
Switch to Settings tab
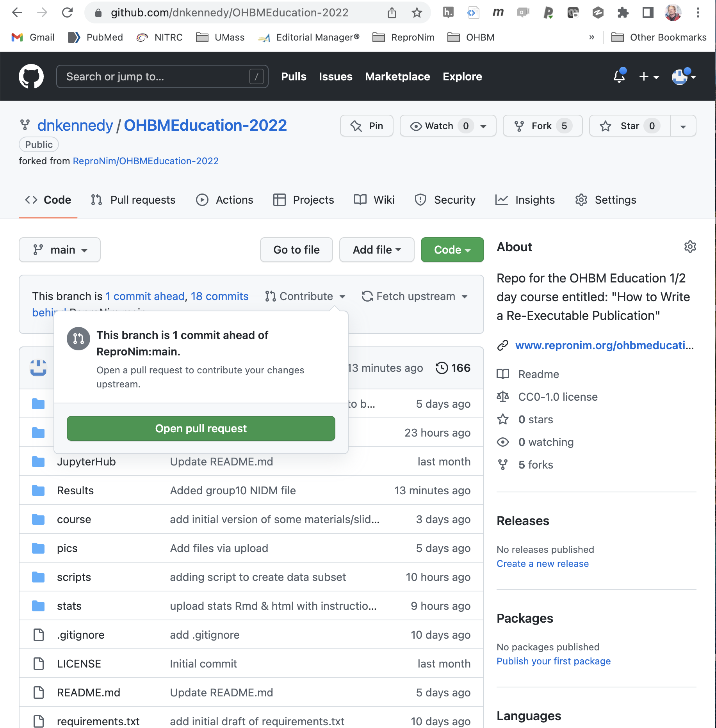[x=606, y=200]
